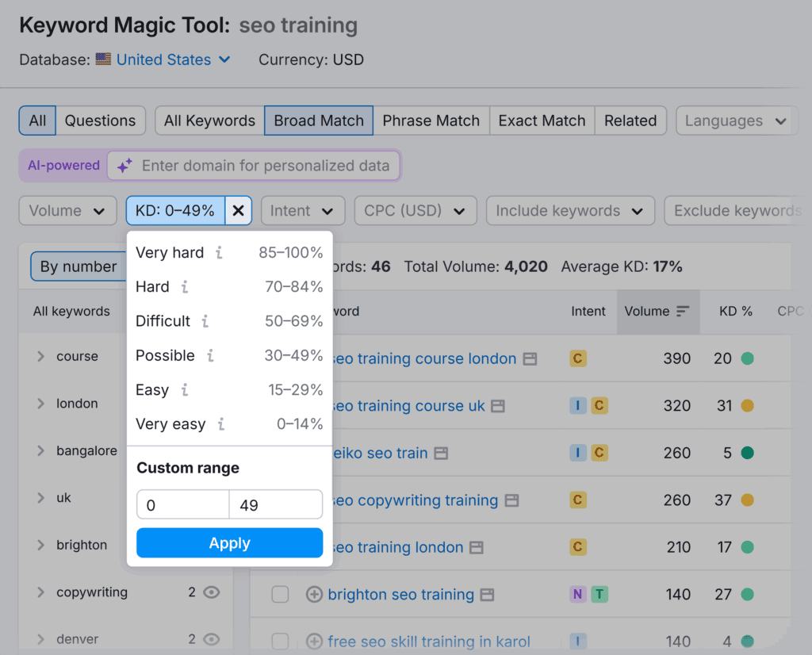
Task: Click the Commercial intent badge on "seo copywriting training"
Action: [x=577, y=500]
